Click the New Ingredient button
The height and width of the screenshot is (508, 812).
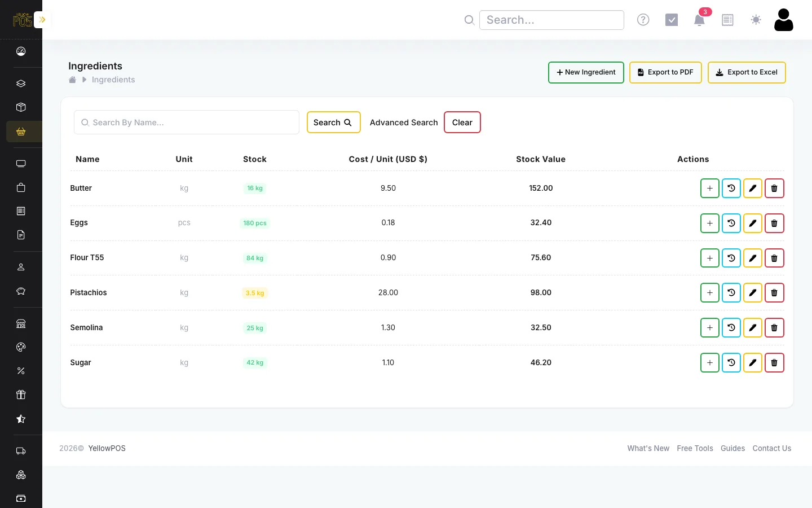click(x=586, y=72)
